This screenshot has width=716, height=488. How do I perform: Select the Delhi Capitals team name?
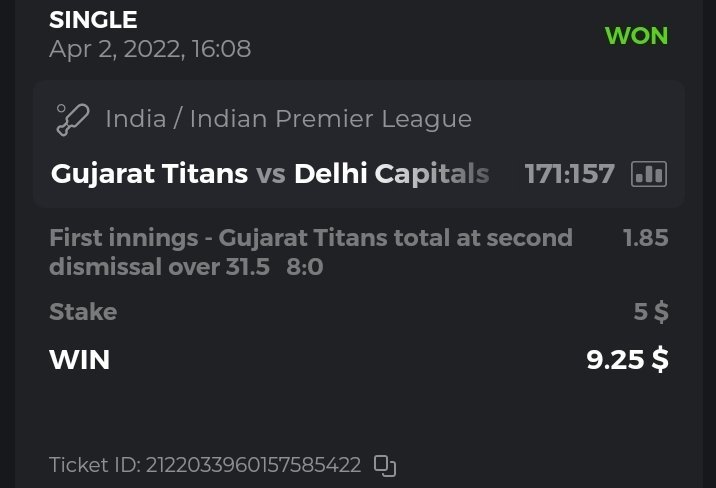point(391,174)
